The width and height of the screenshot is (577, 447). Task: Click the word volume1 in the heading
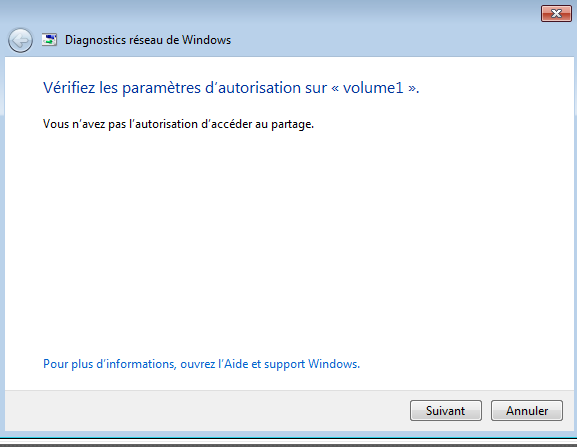click(x=373, y=88)
